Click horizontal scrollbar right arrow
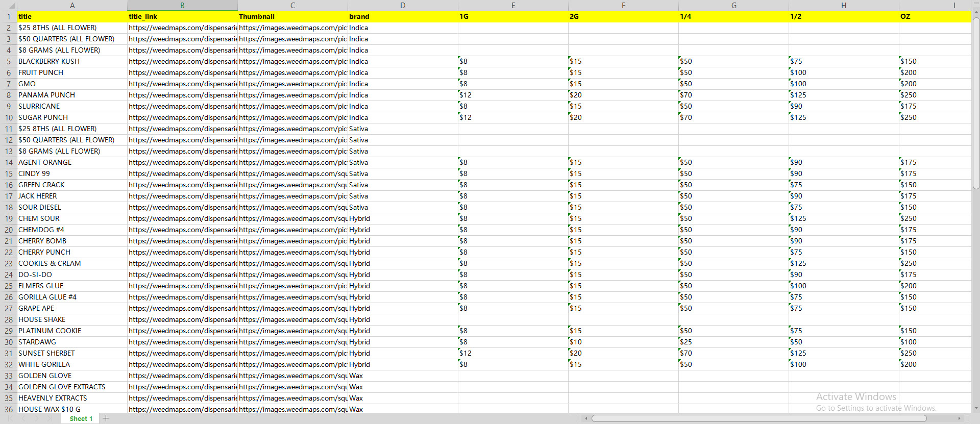 [959, 418]
